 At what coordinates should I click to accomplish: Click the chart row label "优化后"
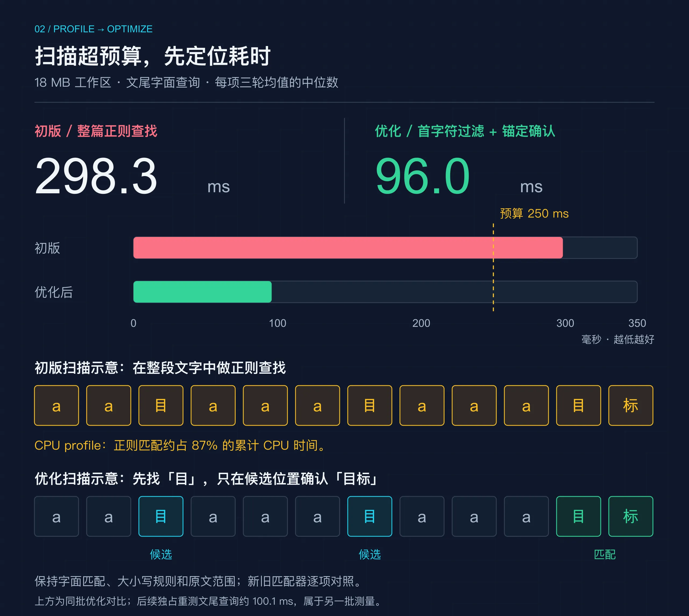point(54,292)
